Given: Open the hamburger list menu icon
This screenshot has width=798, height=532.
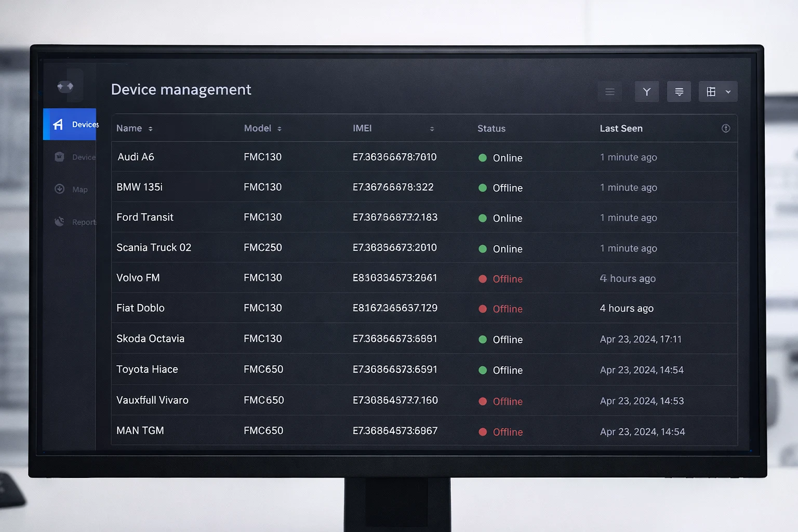Looking at the screenshot, I should pyautogui.click(x=610, y=92).
